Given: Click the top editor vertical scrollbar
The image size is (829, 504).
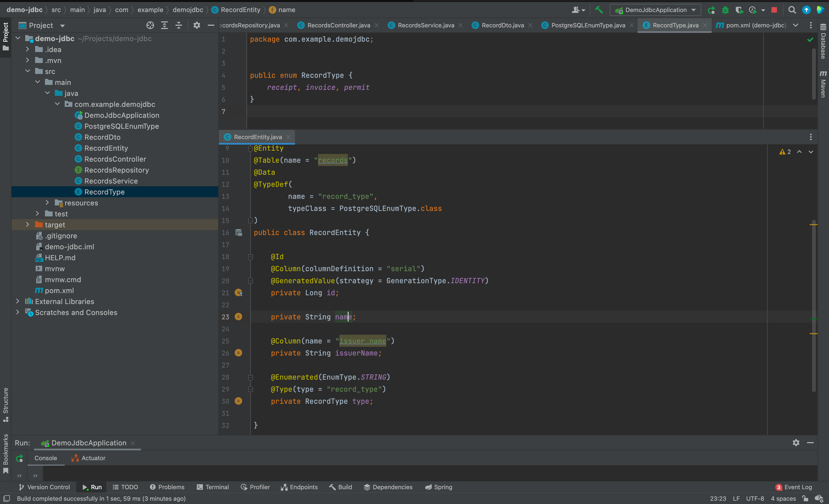Looking at the screenshot, I should pos(814,74).
